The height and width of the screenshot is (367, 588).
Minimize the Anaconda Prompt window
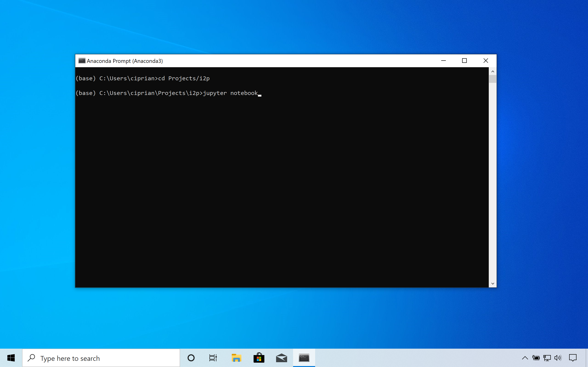tap(444, 61)
